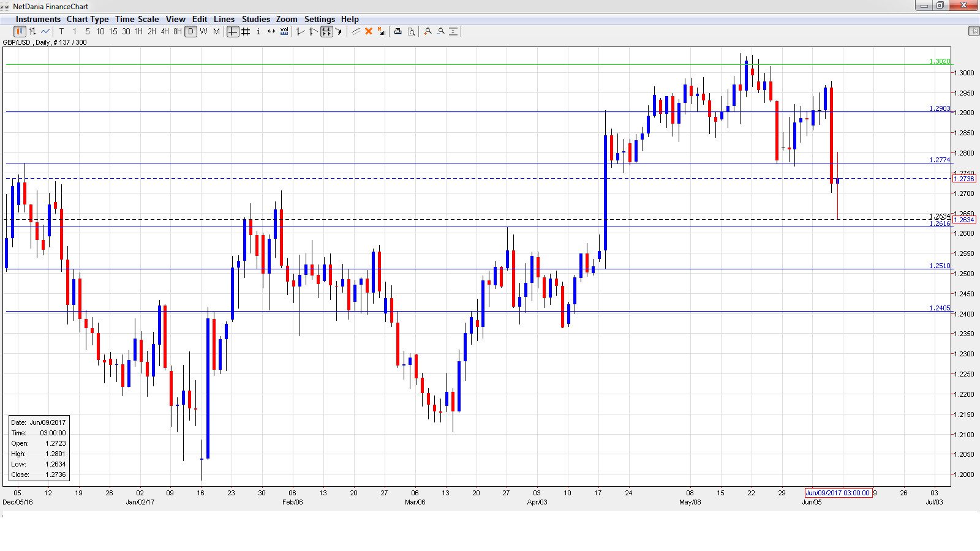Open the print preview icon

(x=412, y=31)
